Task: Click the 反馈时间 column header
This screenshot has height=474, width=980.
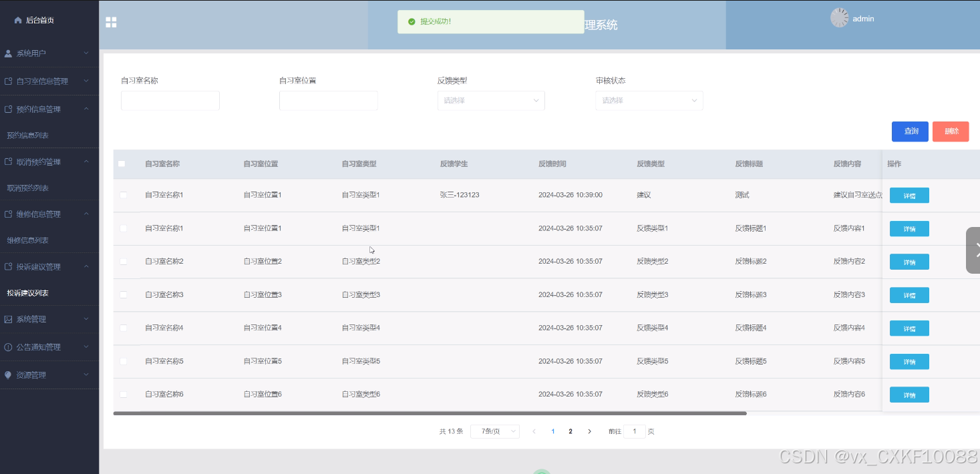Action: (x=552, y=164)
